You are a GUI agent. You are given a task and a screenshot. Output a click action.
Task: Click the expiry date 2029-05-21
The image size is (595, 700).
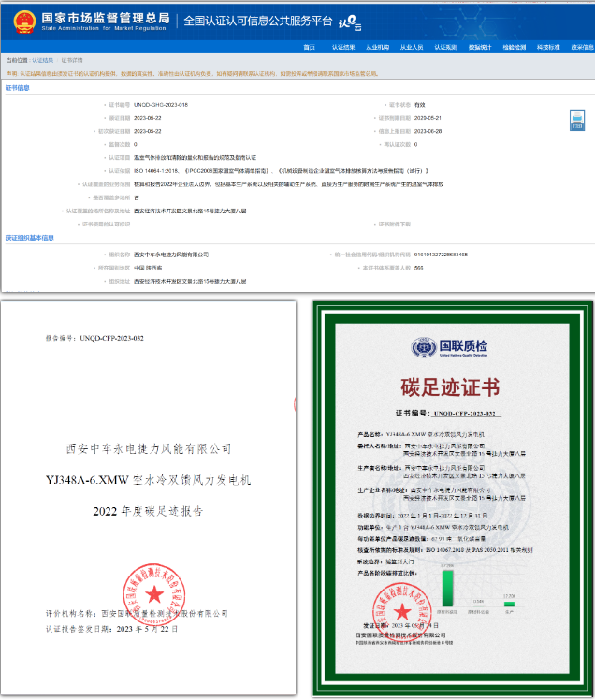point(428,118)
